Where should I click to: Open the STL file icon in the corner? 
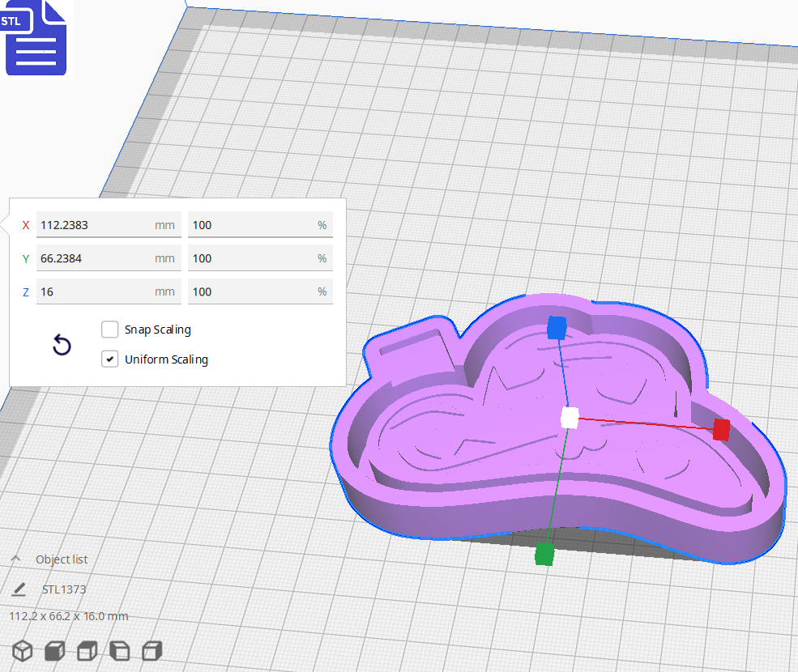pos(36,38)
